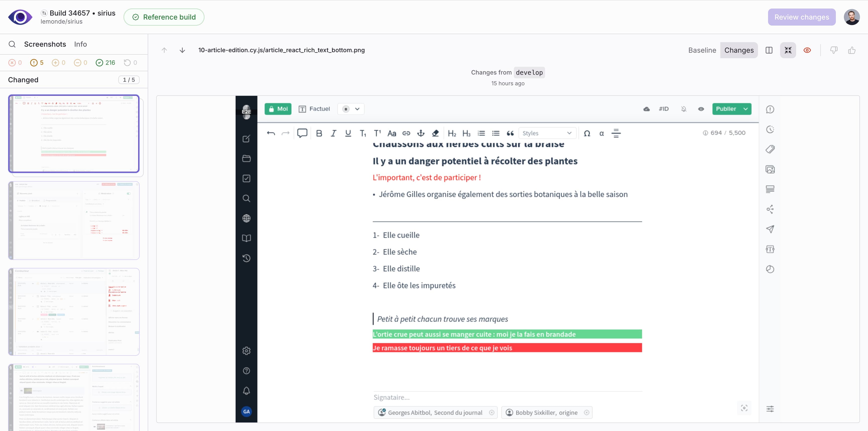Click the undo arrow in editor toolbar
This screenshot has width=868, height=431.
tap(271, 133)
